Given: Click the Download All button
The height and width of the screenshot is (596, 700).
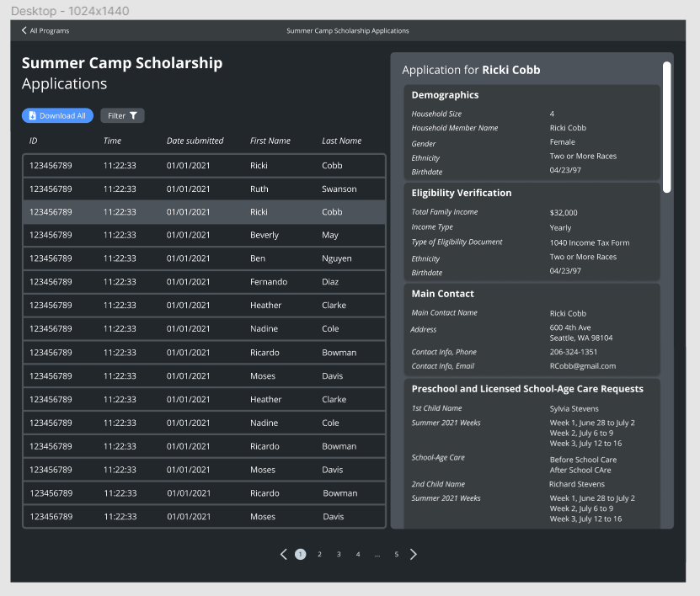Looking at the screenshot, I should tap(56, 115).
